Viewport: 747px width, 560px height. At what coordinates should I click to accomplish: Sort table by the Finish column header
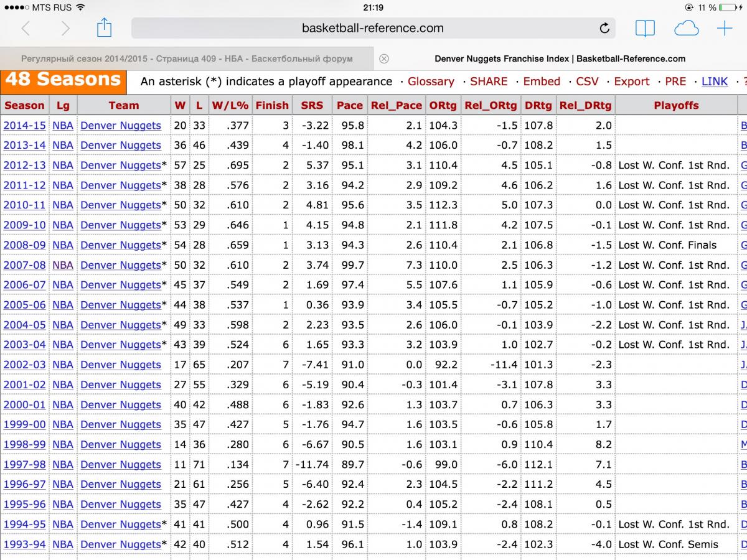click(272, 105)
